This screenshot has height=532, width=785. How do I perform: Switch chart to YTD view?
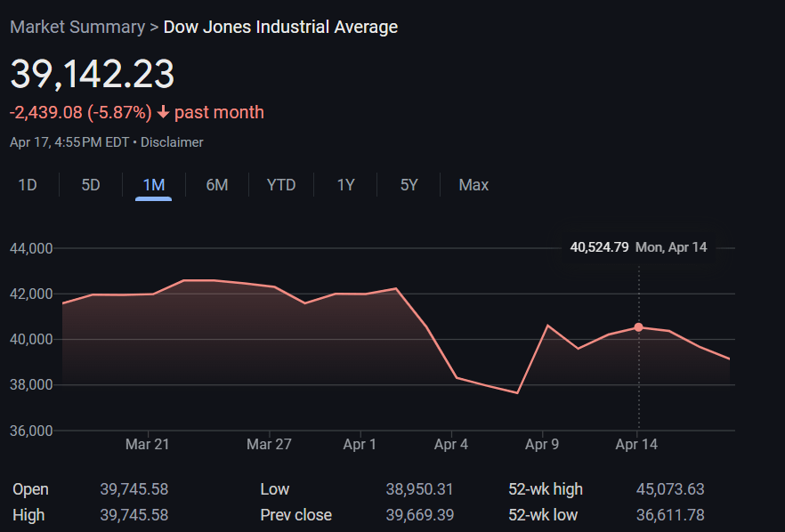pos(281,185)
